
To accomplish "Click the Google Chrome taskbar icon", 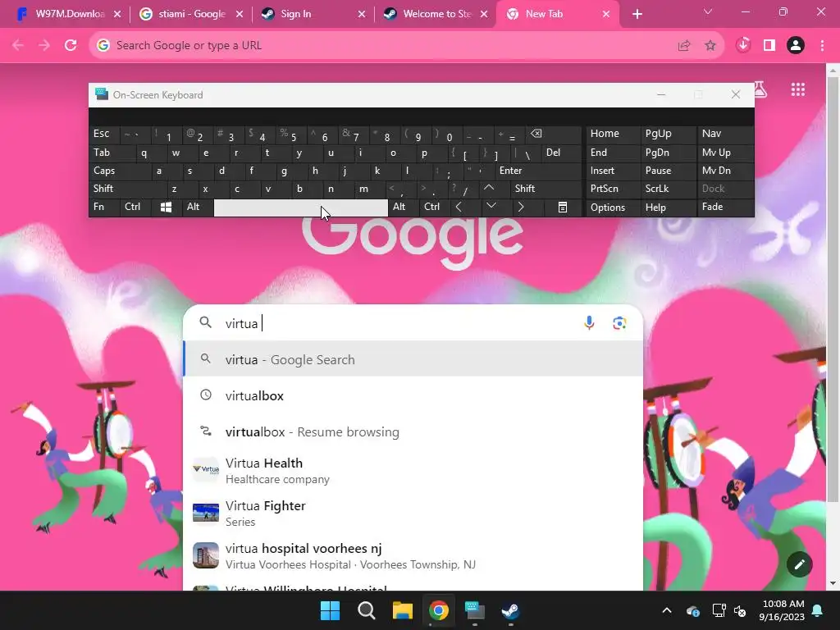I will pos(439,610).
